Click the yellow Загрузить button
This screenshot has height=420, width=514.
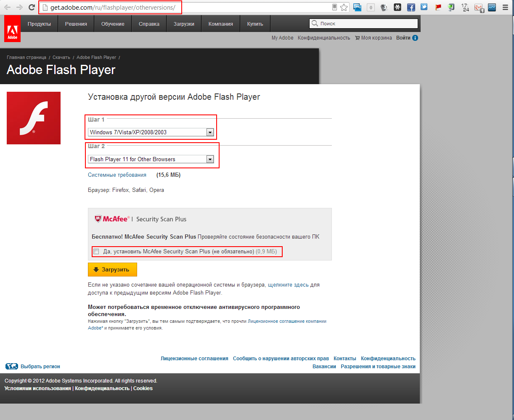(112, 270)
